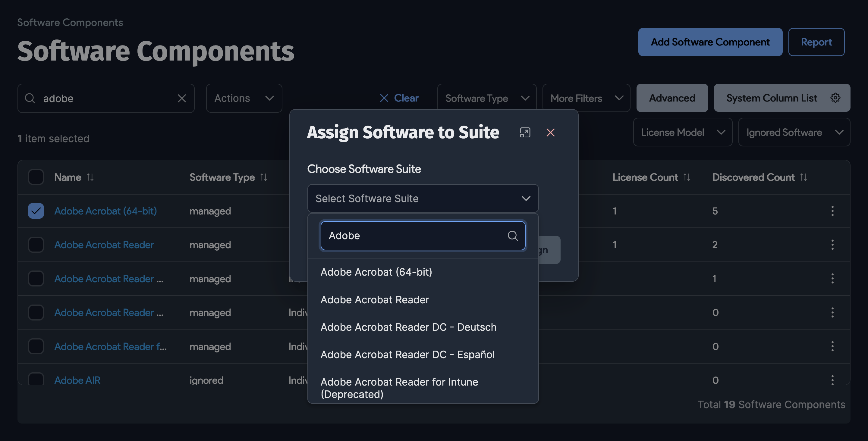Click inside the Adobe suite search field
Image resolution: width=868 pixels, height=441 pixels.
pyautogui.click(x=404, y=236)
